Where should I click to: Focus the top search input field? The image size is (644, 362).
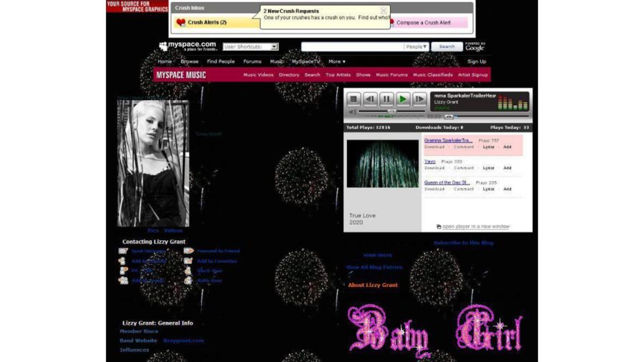(352, 47)
